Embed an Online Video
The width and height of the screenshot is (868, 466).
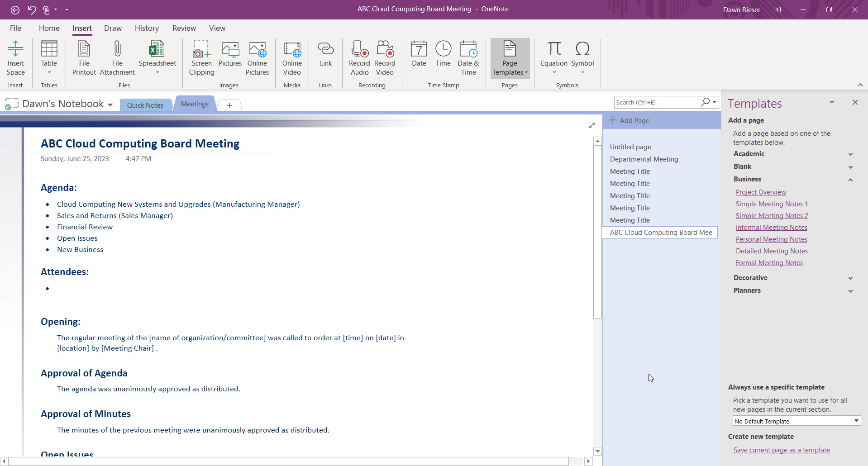[x=292, y=58]
